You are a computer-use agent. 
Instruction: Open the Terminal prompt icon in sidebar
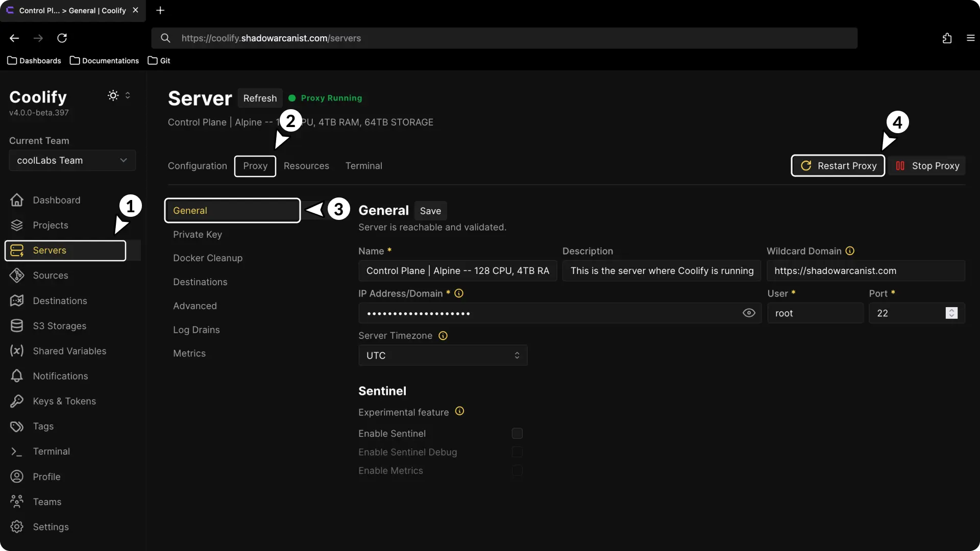tap(17, 451)
